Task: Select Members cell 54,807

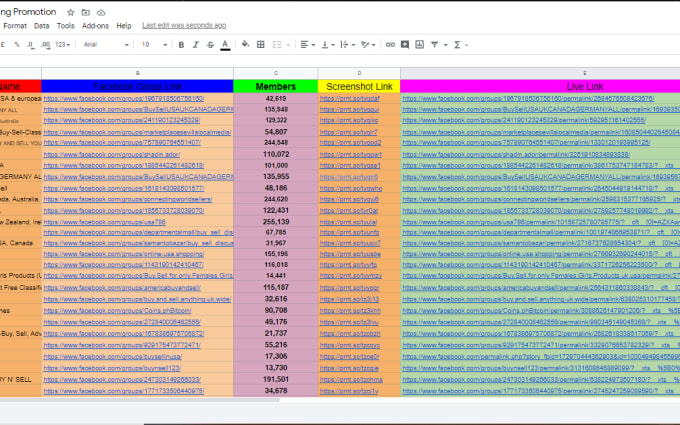Action: (x=276, y=132)
